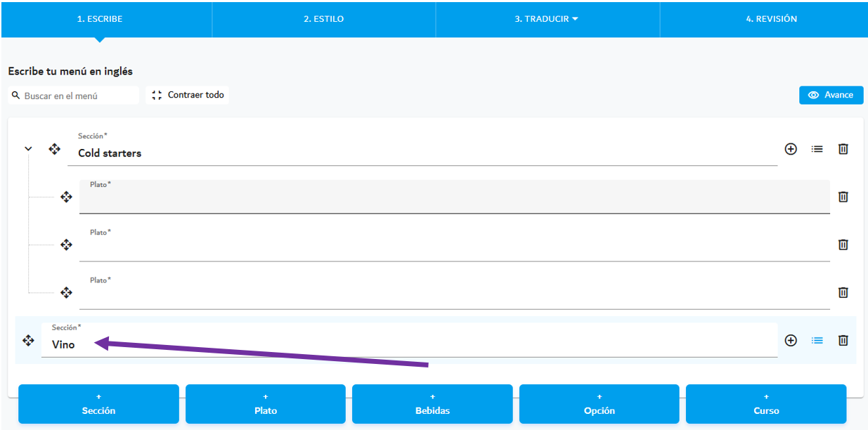Viewport: 868px width, 430px height.
Task: Click the first empty Plato input field
Action: (455, 197)
